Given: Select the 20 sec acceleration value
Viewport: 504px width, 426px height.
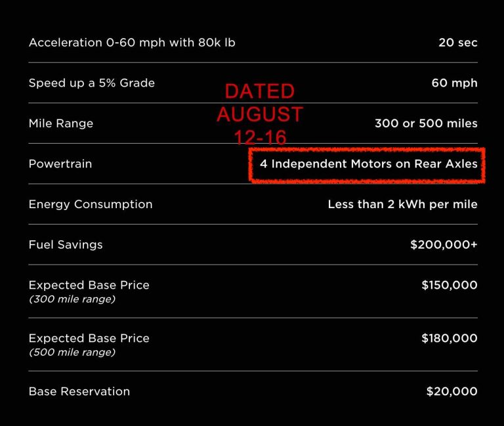Looking at the screenshot, I should (458, 43).
